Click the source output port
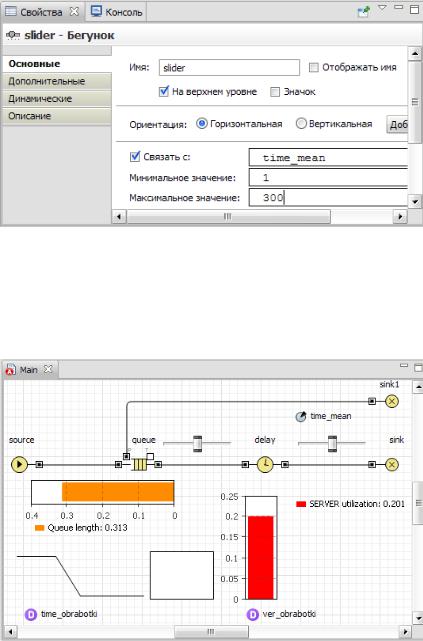The image size is (423, 641). 39,464
